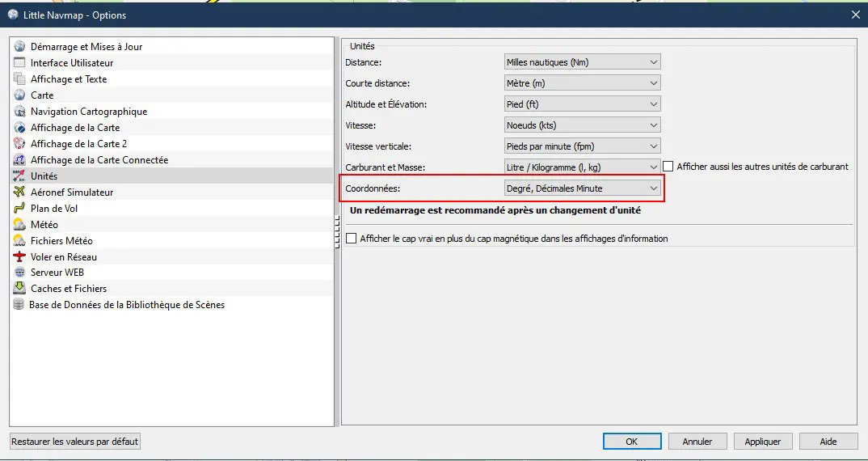The height and width of the screenshot is (461, 868).
Task: Click the Scenery library database icon
Action: point(19,305)
